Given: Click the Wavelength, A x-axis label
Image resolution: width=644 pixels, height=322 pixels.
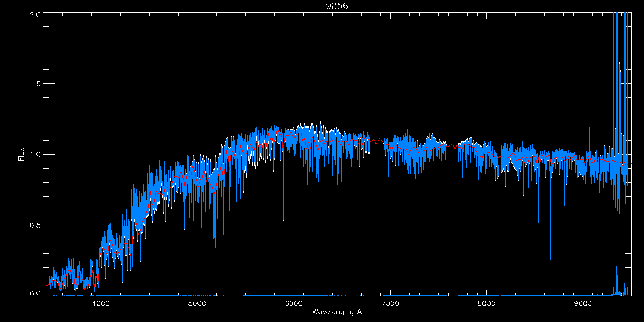Looking at the screenshot, I should [336, 312].
